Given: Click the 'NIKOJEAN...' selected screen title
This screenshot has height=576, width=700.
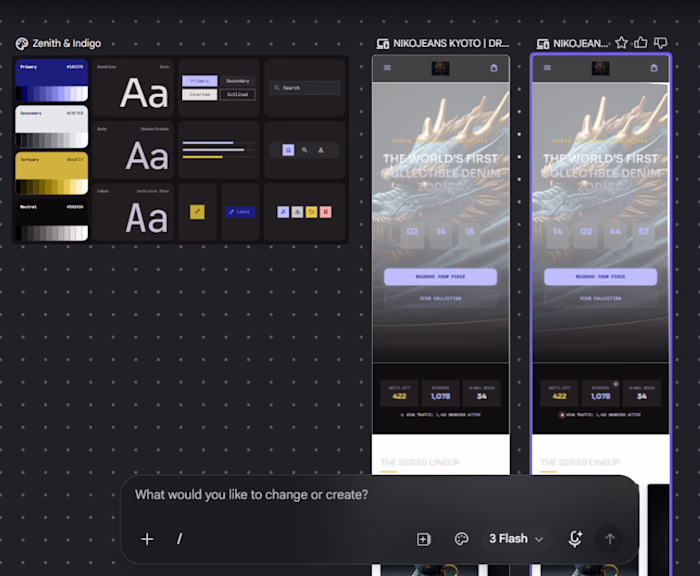Looking at the screenshot, I should 581,43.
